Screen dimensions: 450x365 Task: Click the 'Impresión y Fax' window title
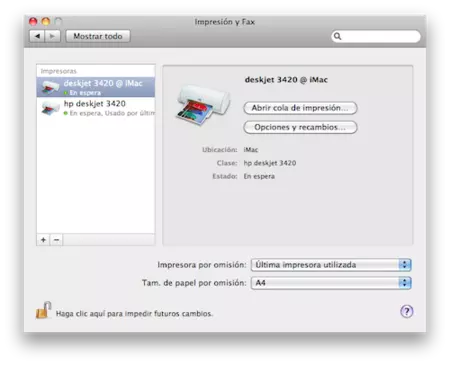[x=225, y=22]
